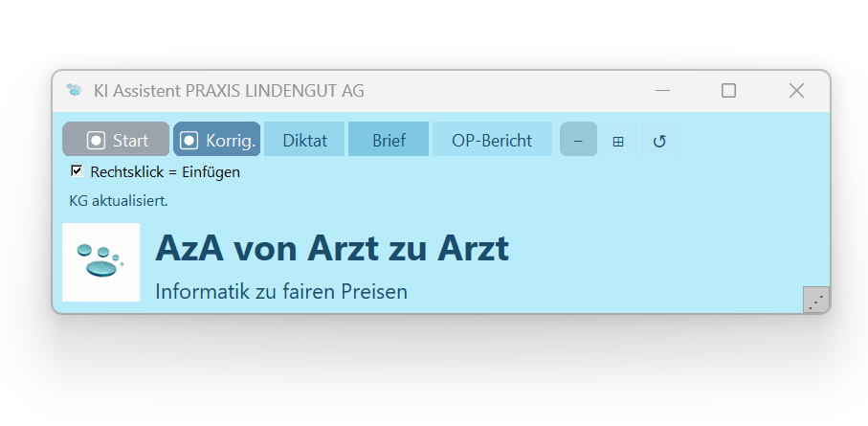Switch to the Diktat mode
This screenshot has width=868, height=426.
point(304,140)
